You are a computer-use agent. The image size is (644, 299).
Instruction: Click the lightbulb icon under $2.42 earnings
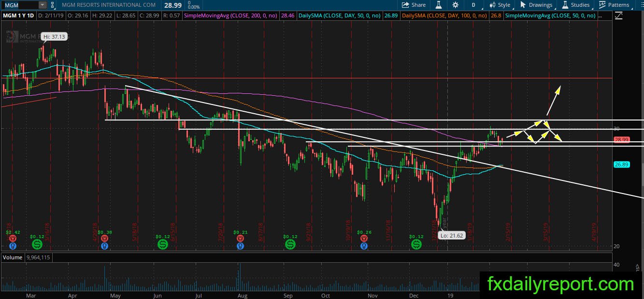(x=13, y=246)
